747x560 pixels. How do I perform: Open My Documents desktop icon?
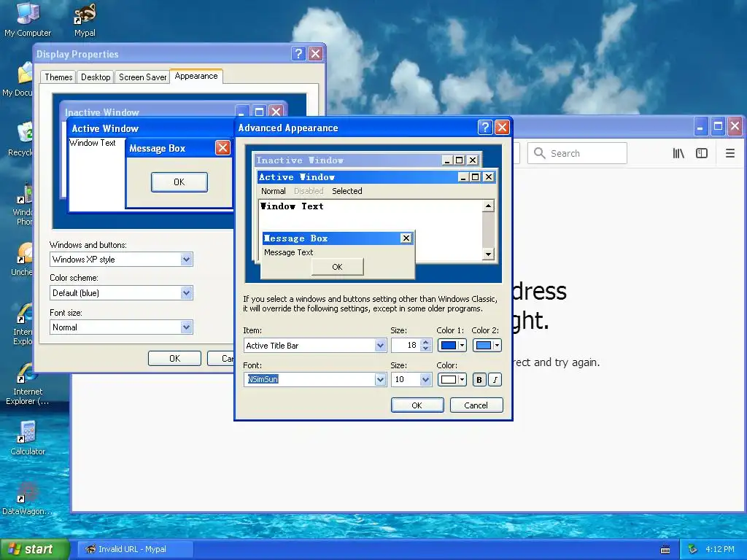click(19, 79)
